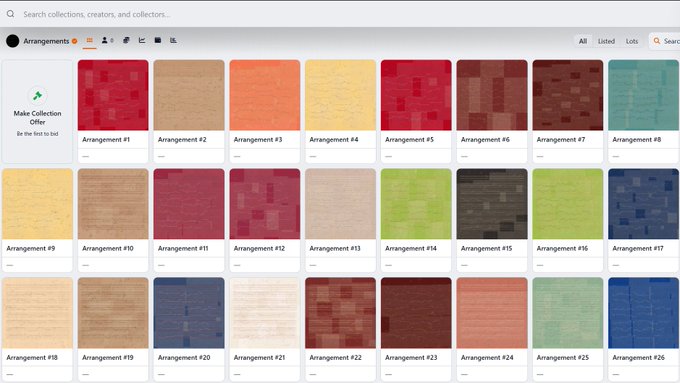
Task: Open Arrangement #5 red thumbnail
Action: click(x=416, y=95)
